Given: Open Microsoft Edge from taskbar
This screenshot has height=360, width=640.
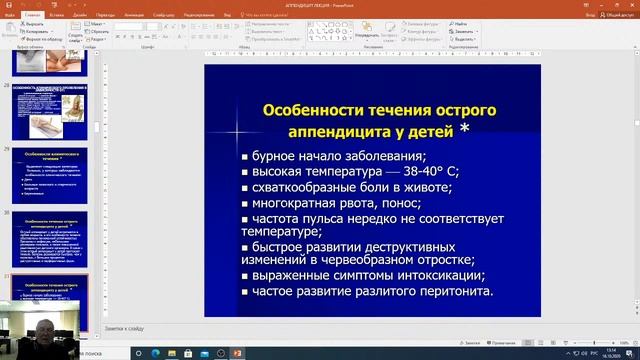Looking at the screenshot, I should pyautogui.click(x=156, y=353).
